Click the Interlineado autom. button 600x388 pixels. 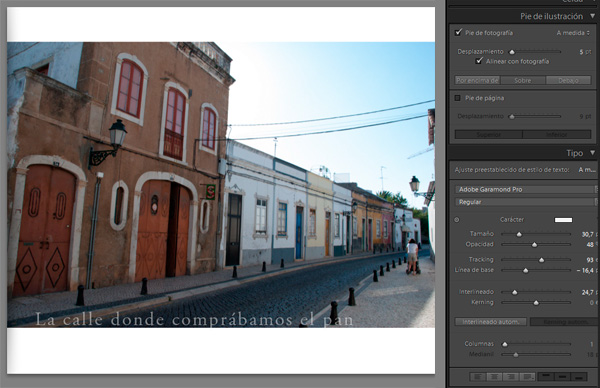(490, 322)
